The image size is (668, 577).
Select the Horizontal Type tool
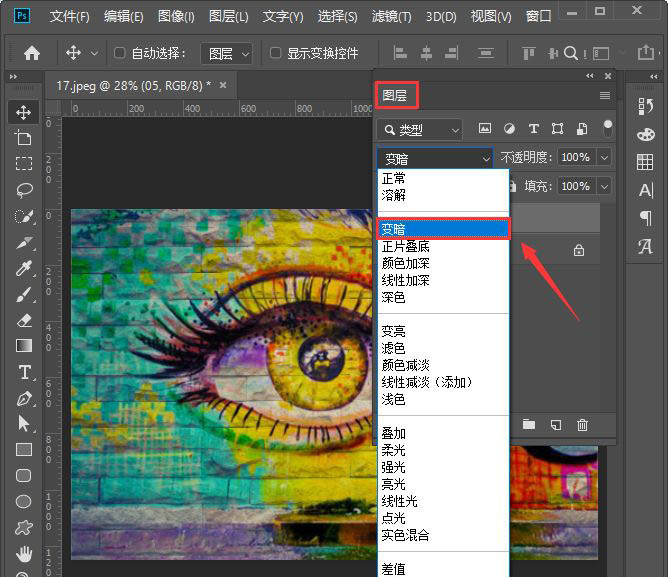click(24, 372)
